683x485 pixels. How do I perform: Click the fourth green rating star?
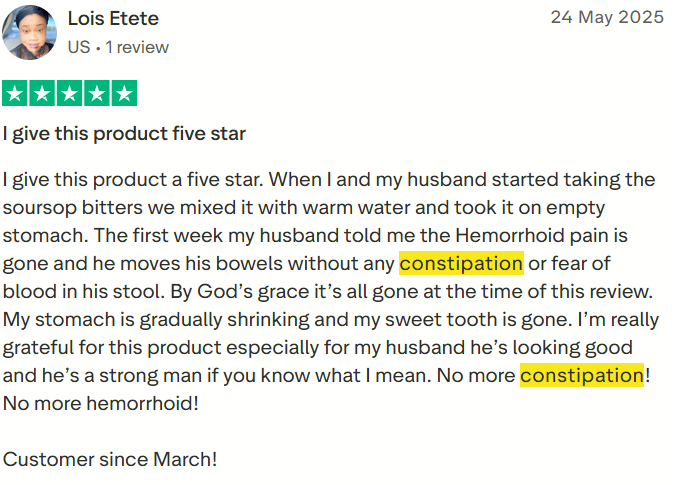[x=97, y=94]
